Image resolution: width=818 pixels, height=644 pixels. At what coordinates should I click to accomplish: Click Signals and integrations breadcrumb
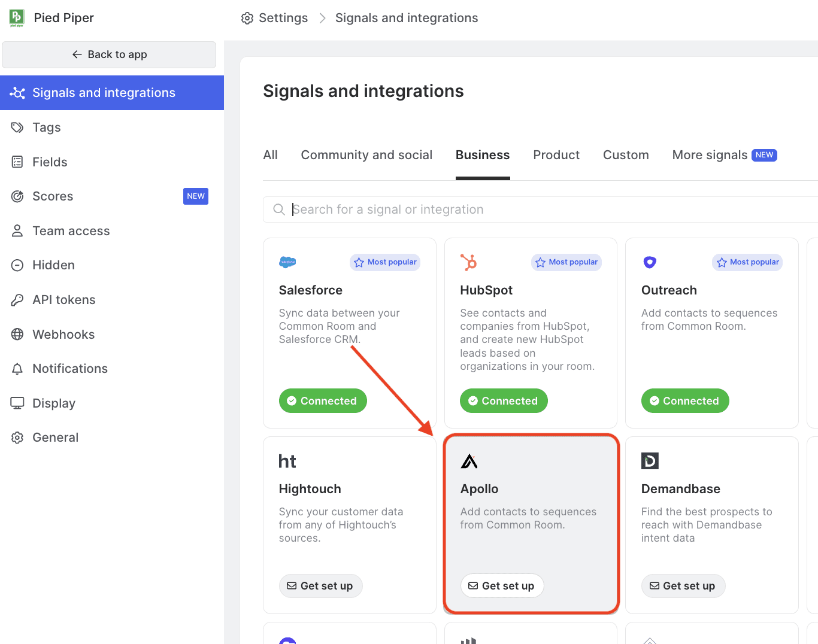pyautogui.click(x=407, y=19)
